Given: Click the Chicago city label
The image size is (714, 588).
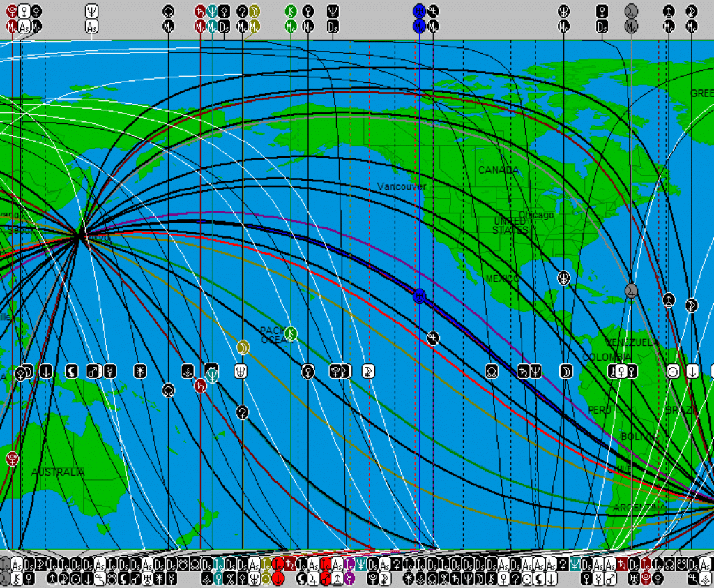Looking at the screenshot, I should (x=536, y=216).
